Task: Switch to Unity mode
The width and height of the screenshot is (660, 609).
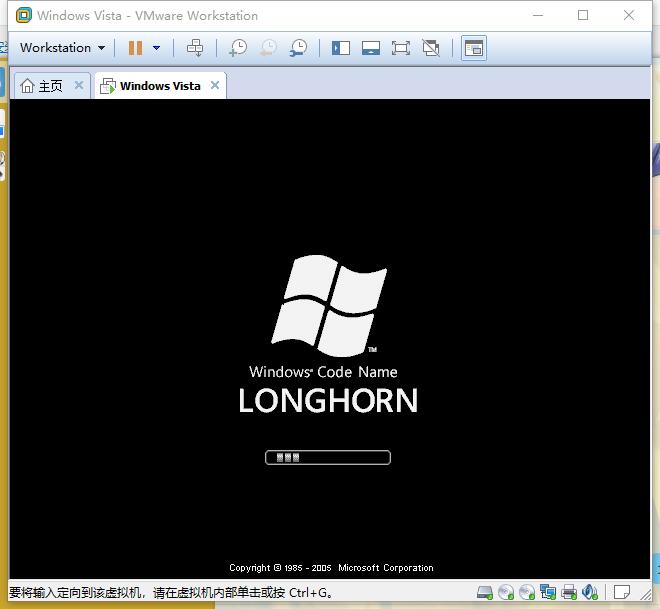Action: [x=431, y=48]
